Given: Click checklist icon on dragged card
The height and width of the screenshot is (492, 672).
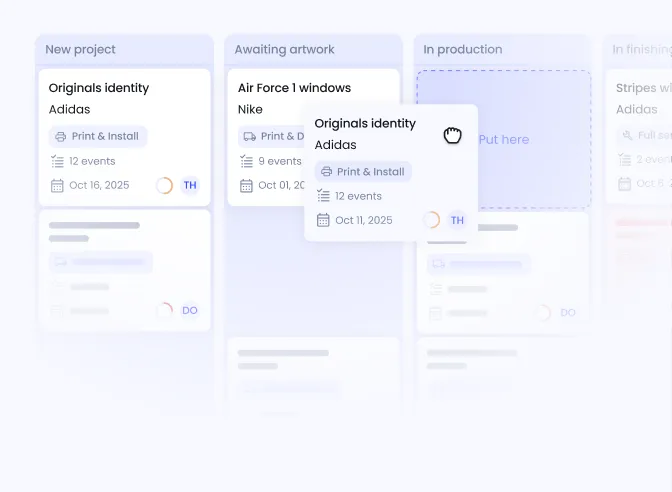Looking at the screenshot, I should [x=323, y=196].
